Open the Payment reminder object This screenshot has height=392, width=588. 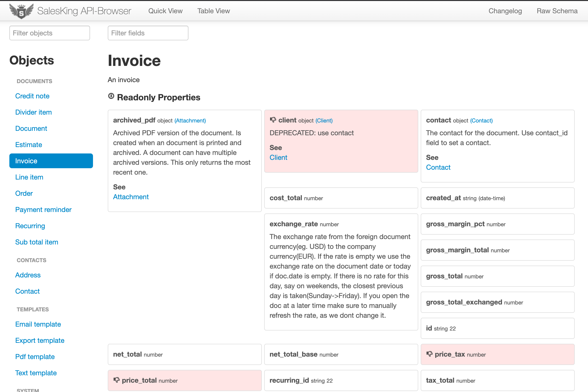pyautogui.click(x=43, y=210)
